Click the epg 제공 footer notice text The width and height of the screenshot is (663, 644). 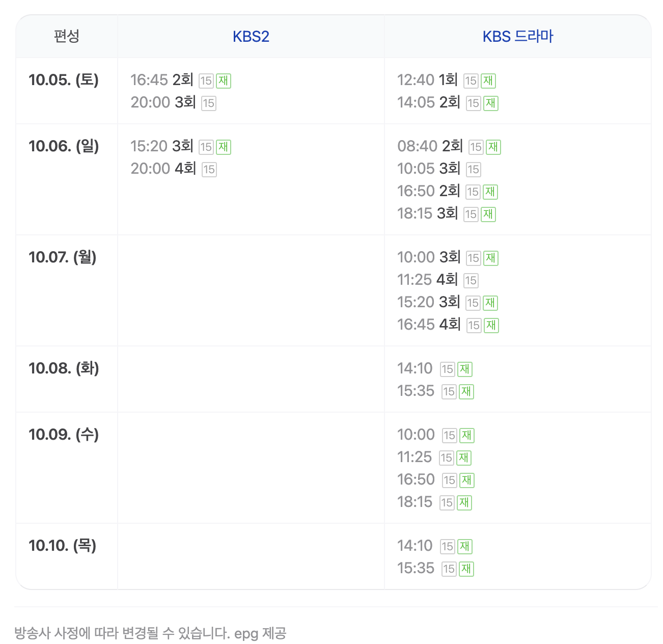click(x=260, y=633)
